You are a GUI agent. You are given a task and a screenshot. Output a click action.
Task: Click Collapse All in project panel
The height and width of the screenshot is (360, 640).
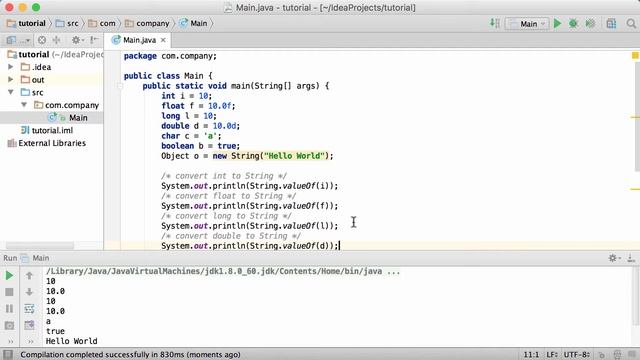coord(56,40)
